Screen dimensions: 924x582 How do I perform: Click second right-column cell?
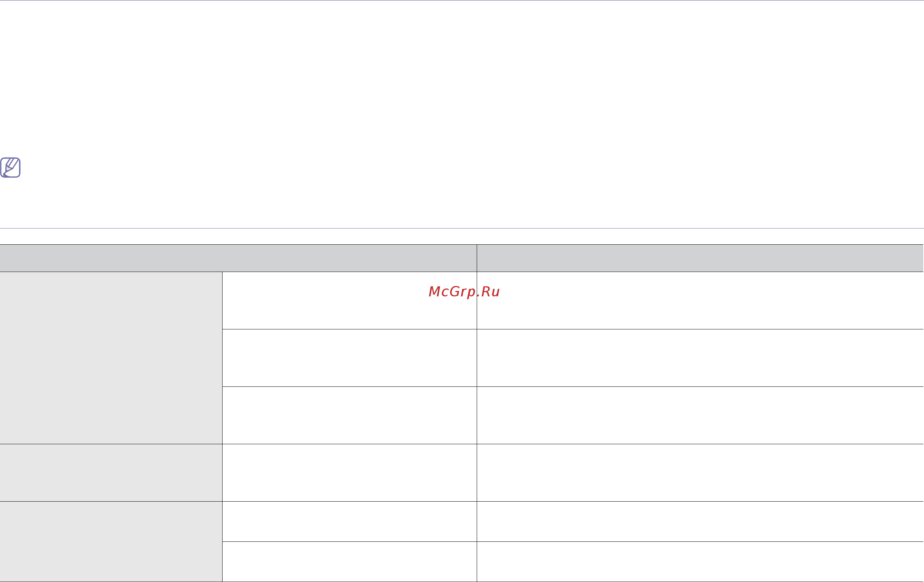point(700,358)
